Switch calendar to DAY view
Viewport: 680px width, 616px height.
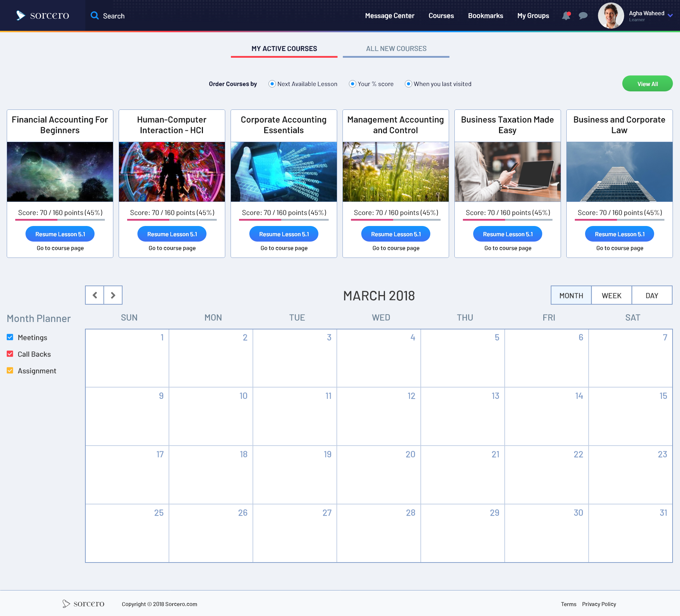point(652,295)
